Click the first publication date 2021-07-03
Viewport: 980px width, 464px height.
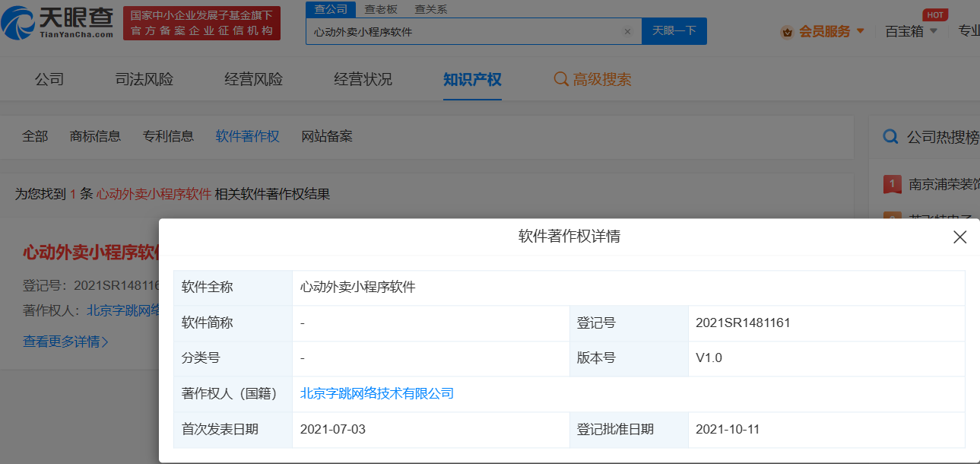click(x=333, y=429)
